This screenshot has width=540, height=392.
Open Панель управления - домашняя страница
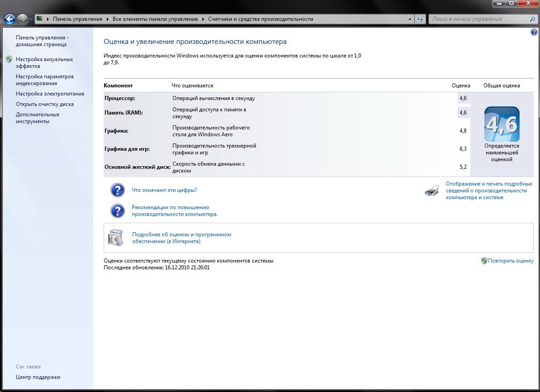click(42, 41)
